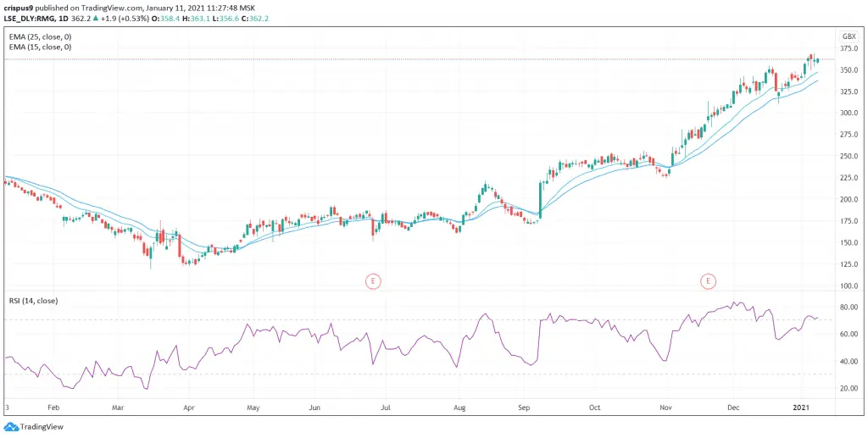This screenshot has height=438, width=868.
Task: Click the 2021 label on time axis
Action: click(801, 408)
